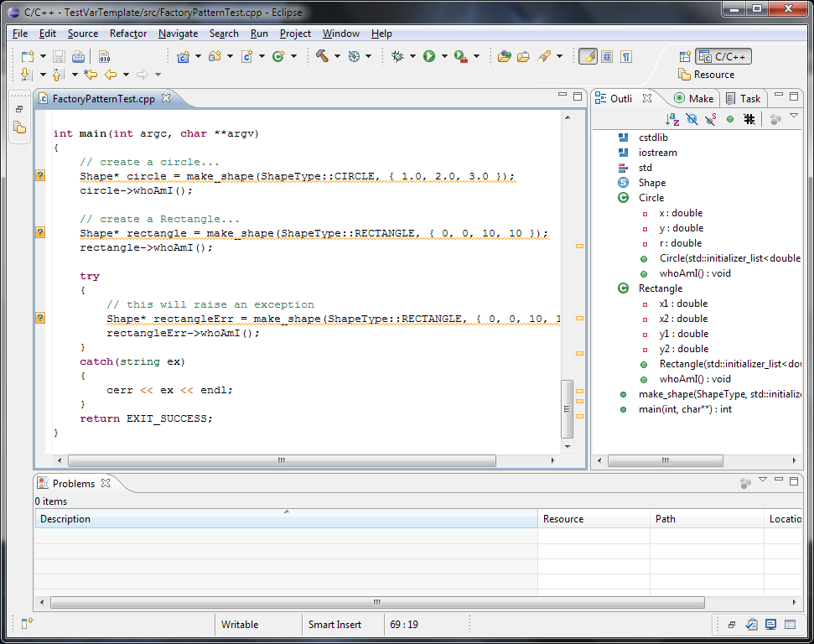Minimize the Problems view button

pos(779,480)
